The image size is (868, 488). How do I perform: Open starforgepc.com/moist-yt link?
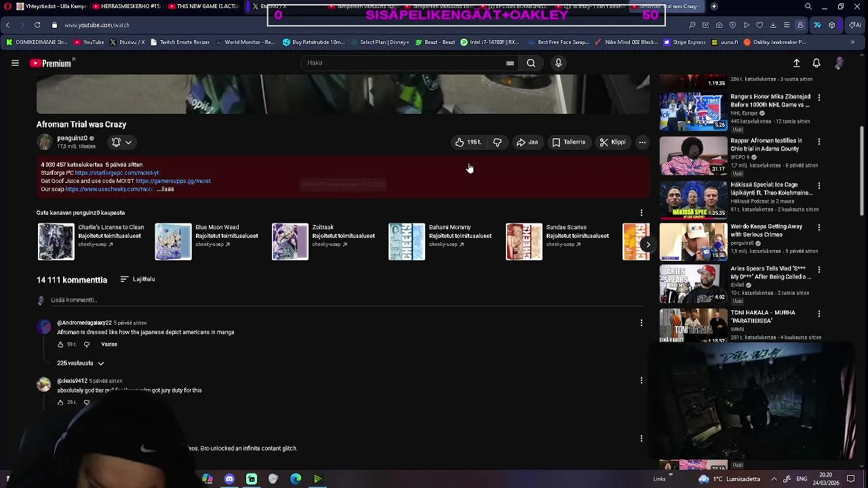click(x=117, y=173)
